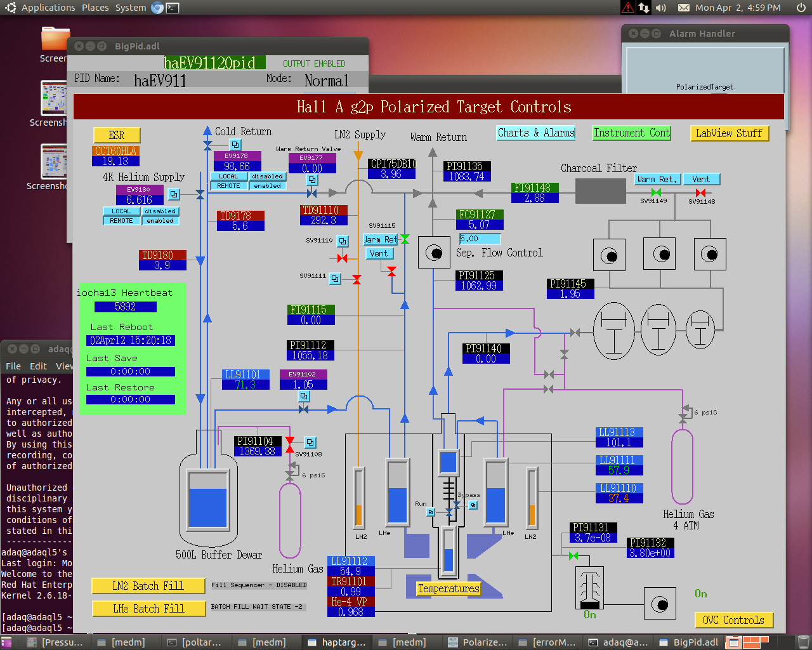Select Warm Ret. for Charcoal Filter
This screenshot has width=812, height=650.
(x=657, y=179)
